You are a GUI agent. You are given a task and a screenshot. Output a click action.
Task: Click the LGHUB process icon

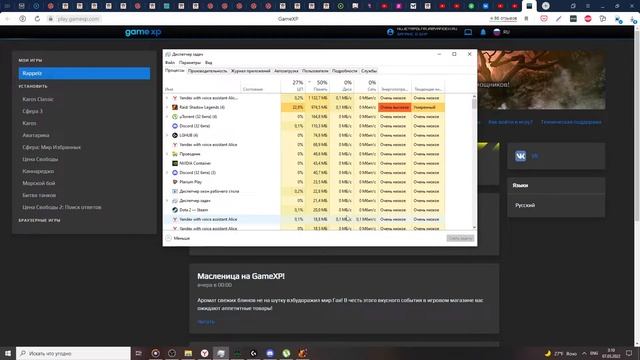[175, 135]
